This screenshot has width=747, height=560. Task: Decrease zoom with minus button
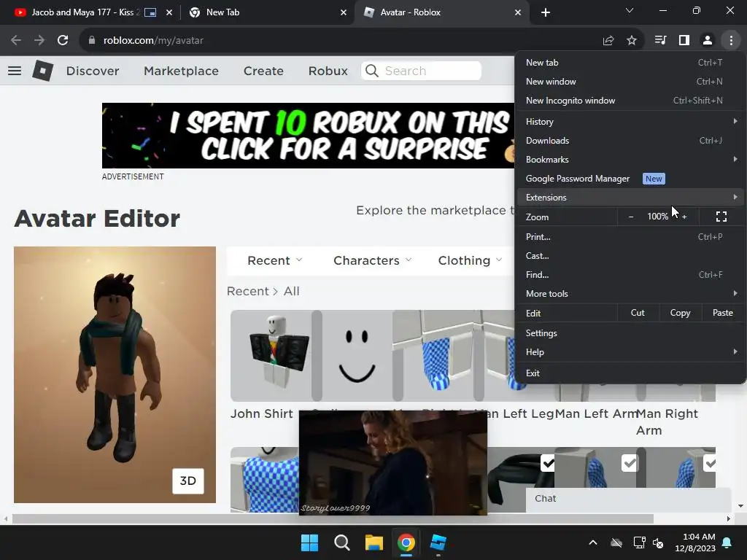coord(631,217)
